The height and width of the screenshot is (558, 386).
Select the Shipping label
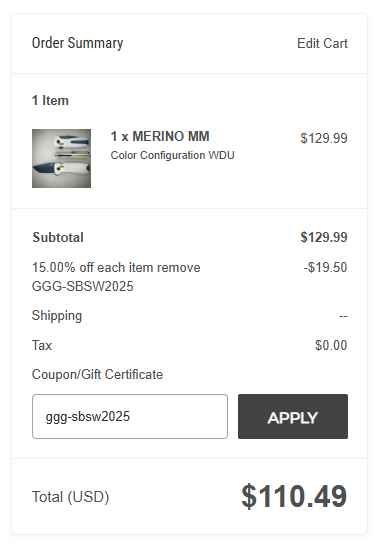(x=57, y=316)
